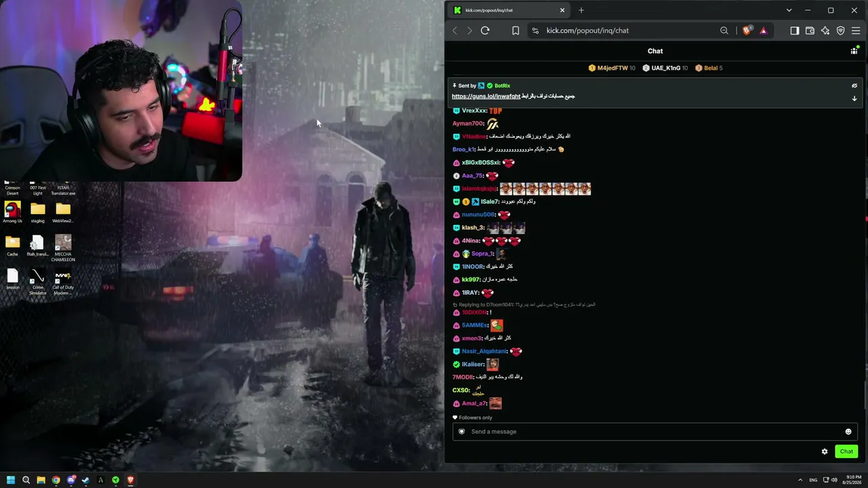
Task: Open taskbar Search
Action: pyautogui.click(x=26, y=481)
